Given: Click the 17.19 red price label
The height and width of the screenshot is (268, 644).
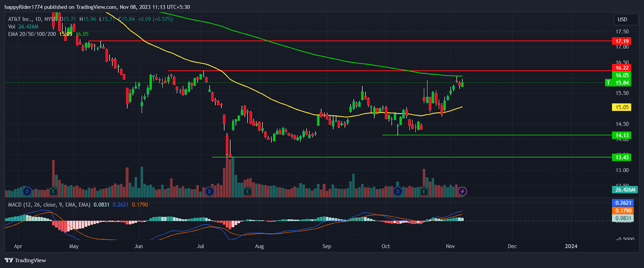Looking at the screenshot, I should pyautogui.click(x=621, y=41).
